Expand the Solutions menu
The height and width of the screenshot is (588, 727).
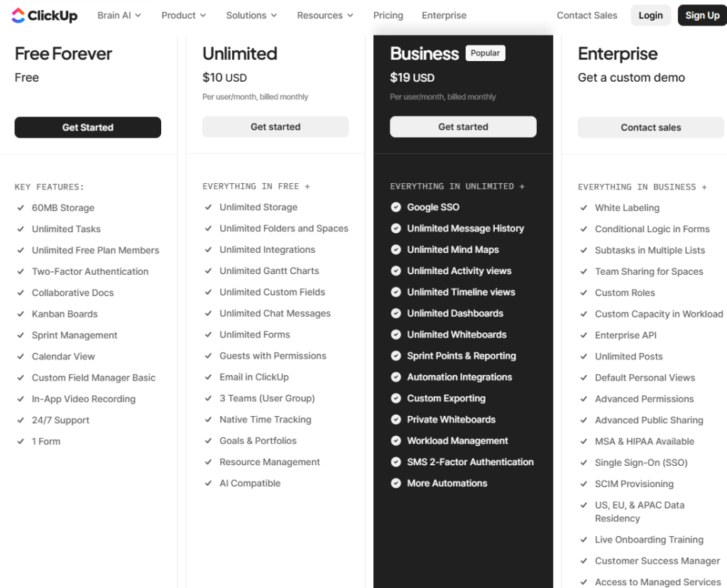pyautogui.click(x=251, y=15)
